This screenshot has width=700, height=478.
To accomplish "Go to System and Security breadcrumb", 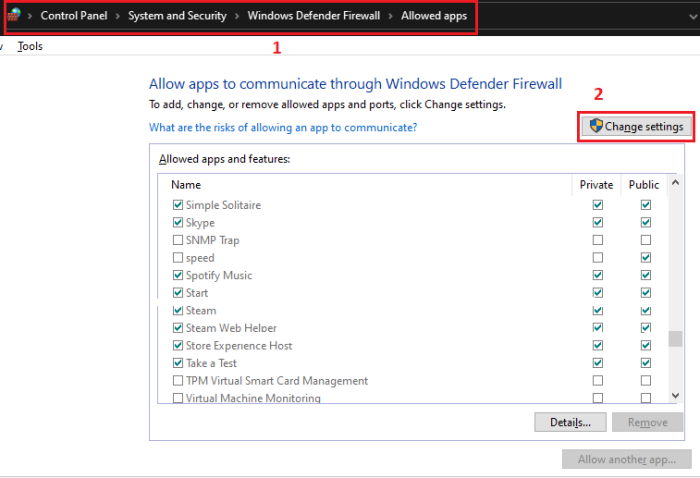I will pyautogui.click(x=177, y=16).
